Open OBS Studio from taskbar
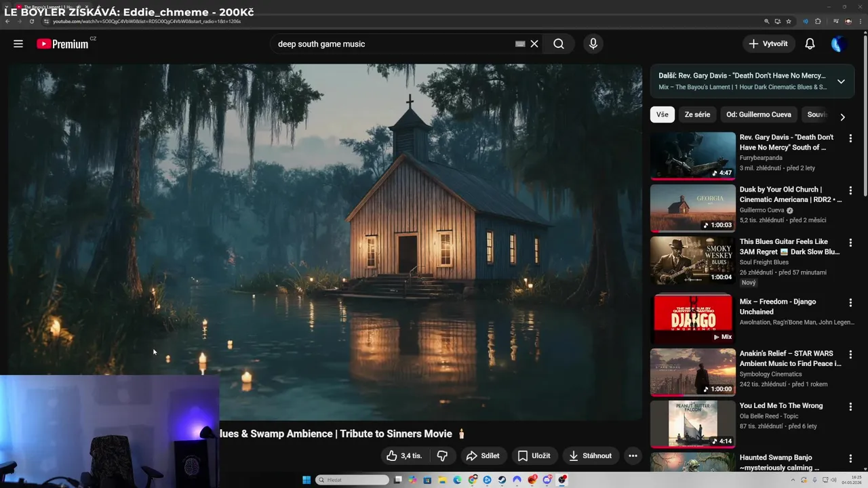 pyautogui.click(x=561, y=480)
